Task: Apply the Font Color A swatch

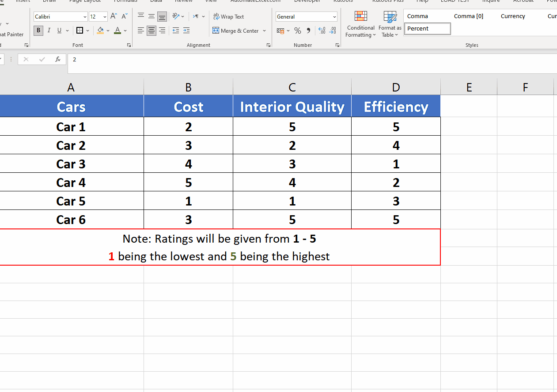Action: 117,30
